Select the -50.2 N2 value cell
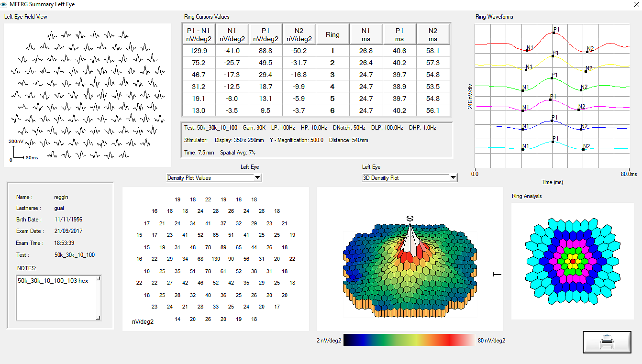 299,51
